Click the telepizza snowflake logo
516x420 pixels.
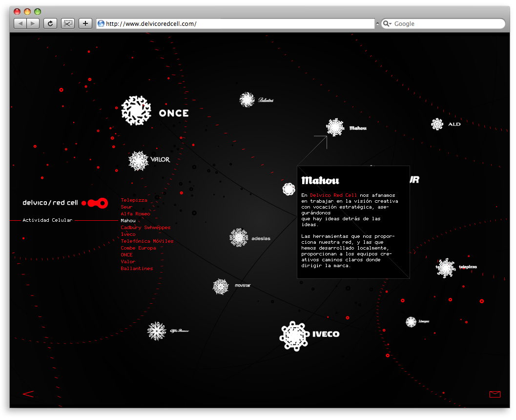point(445,268)
